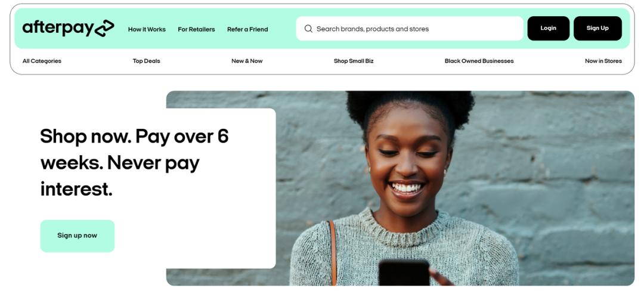Click the mint Sign up now button
This screenshot has height=297, width=644.
(77, 236)
